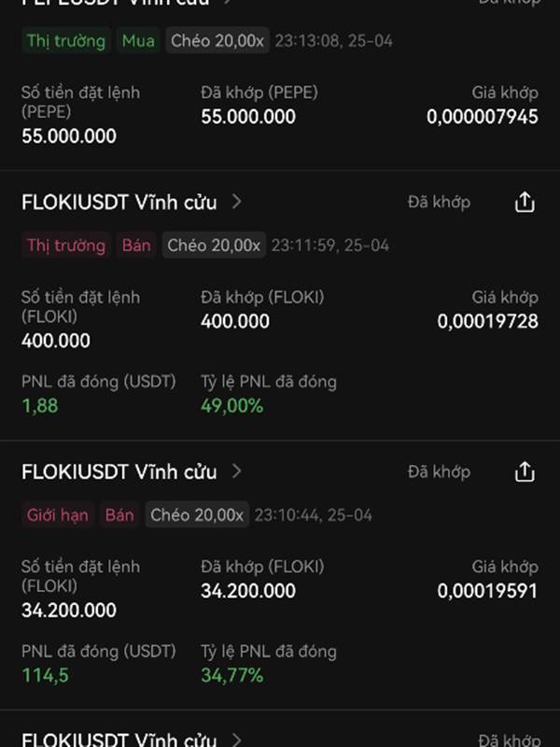
Task: Tap Đã khớp status of 23:11:59 FLOKI order
Action: [x=439, y=203]
